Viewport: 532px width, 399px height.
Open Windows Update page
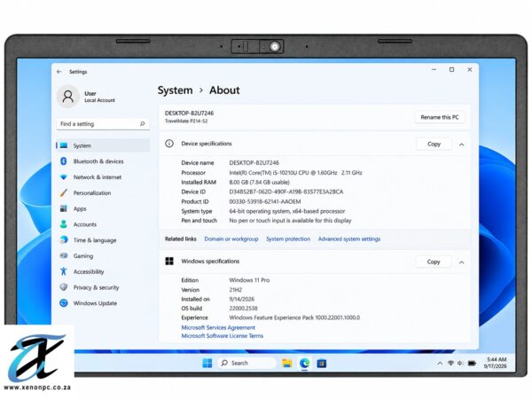click(103, 303)
